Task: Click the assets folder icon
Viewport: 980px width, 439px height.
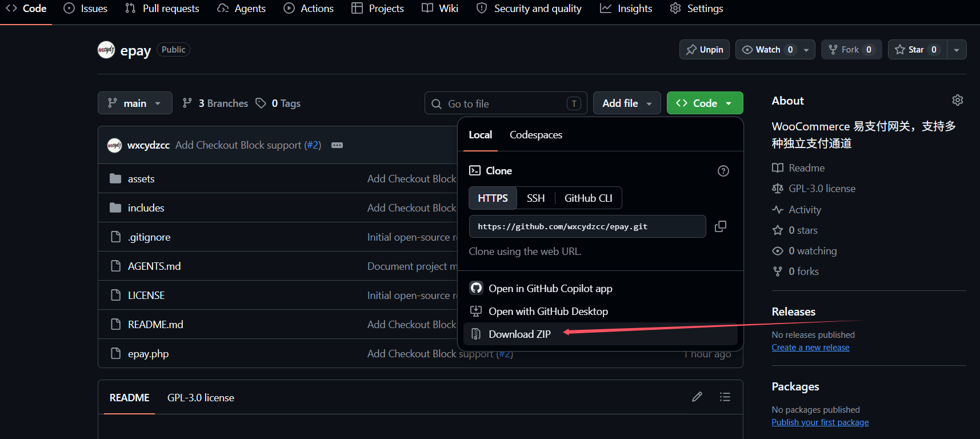Action: (x=115, y=178)
